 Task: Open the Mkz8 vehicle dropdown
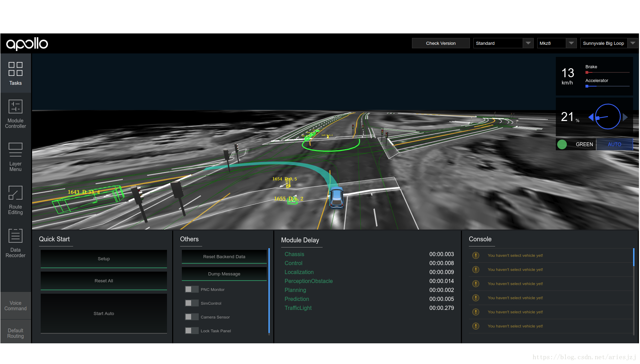tap(557, 43)
